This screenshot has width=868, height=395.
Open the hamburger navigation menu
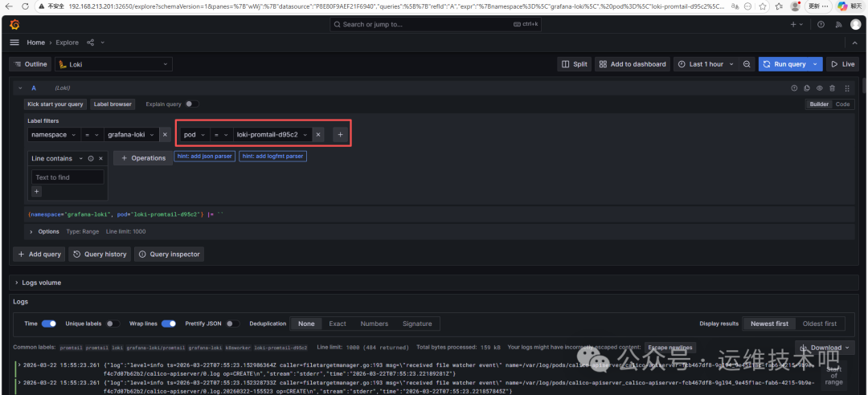tap(15, 43)
